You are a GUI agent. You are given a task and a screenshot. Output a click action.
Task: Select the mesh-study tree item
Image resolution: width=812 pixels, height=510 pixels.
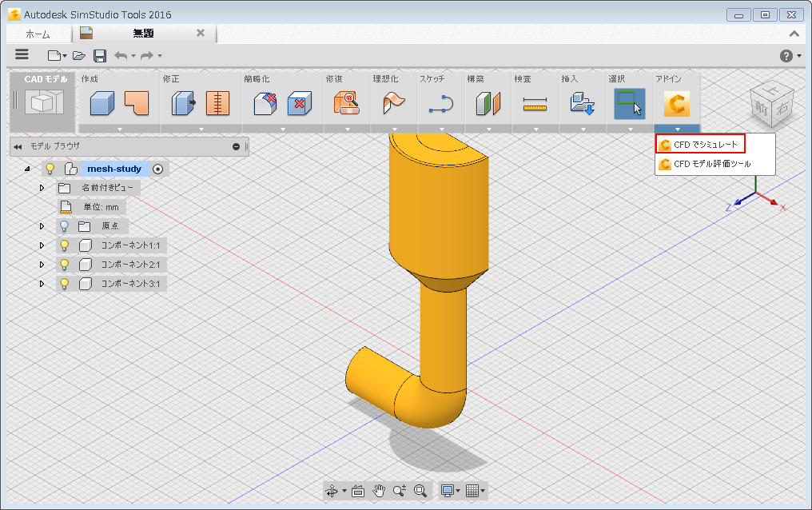[114, 169]
